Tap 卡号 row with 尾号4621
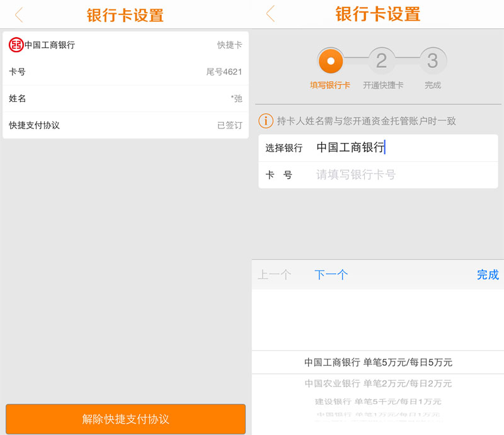Screen dimensions: 504x435 pos(125,72)
